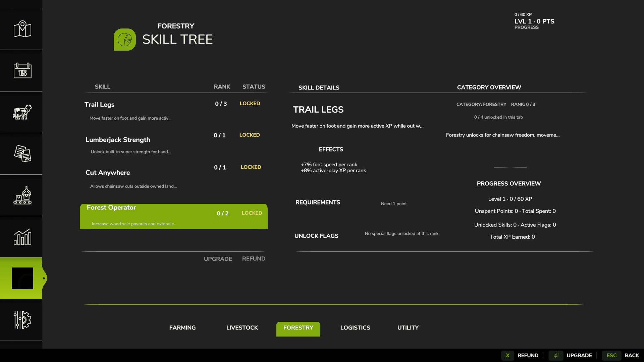Select the Forest Operator skill entry

pos(111,207)
